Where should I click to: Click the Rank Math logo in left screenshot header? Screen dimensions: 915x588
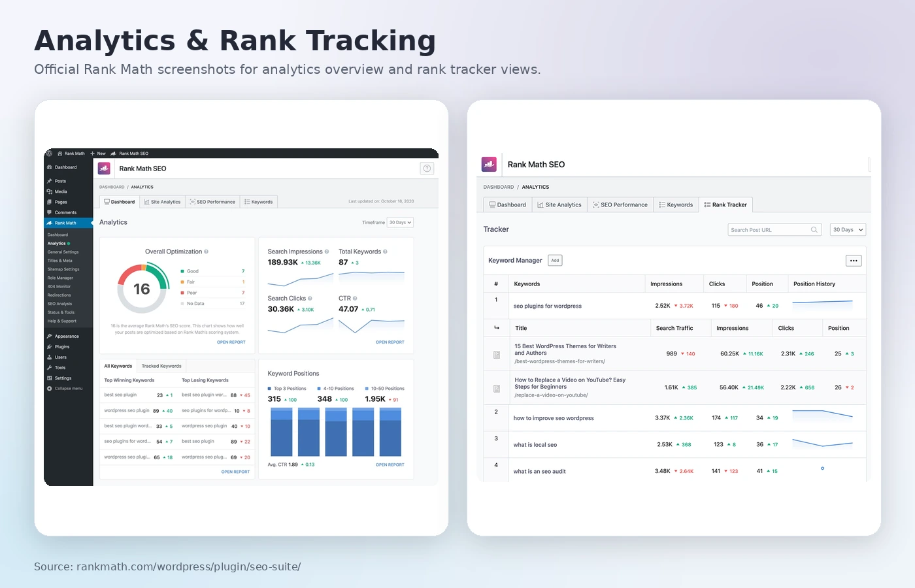click(104, 169)
